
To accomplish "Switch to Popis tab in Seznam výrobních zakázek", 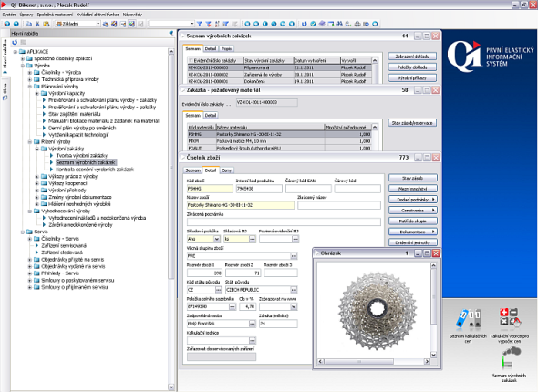I will coord(226,48).
